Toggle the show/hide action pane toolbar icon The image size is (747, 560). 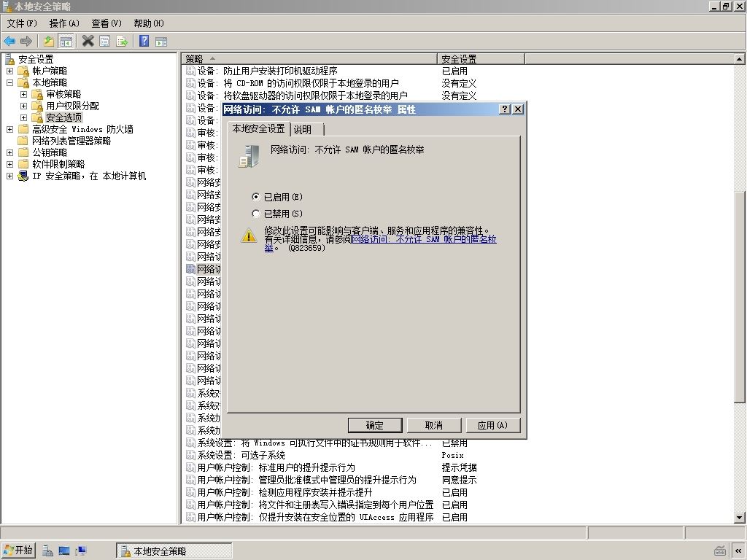pyautogui.click(x=161, y=42)
